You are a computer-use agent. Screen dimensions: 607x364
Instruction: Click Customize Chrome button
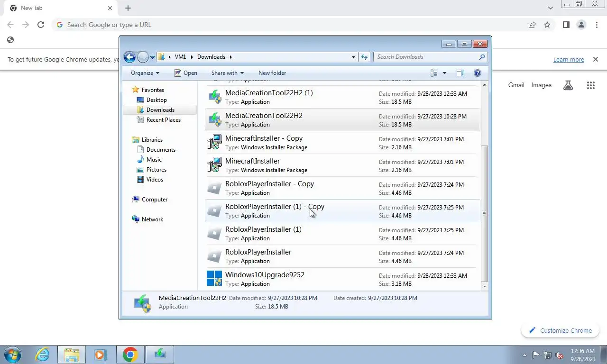(560, 330)
